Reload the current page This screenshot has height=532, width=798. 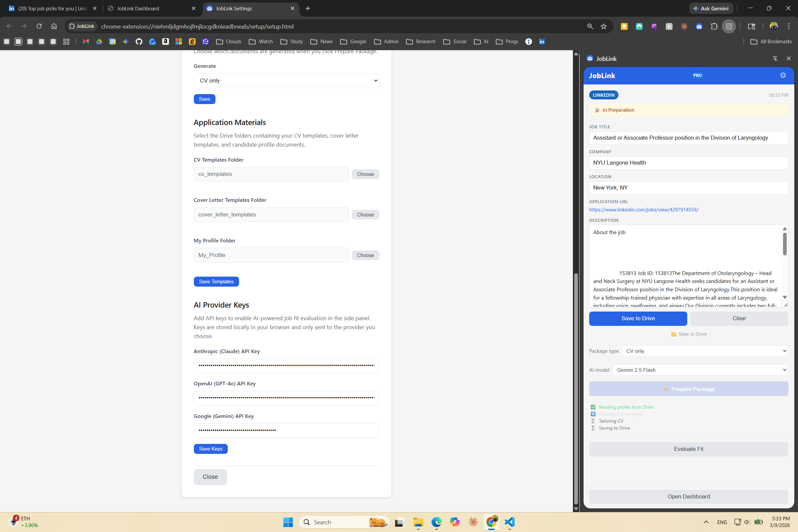point(39,26)
